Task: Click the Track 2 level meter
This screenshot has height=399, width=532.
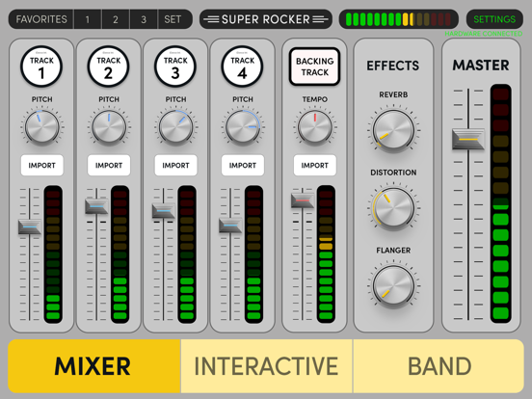Action: coord(120,254)
